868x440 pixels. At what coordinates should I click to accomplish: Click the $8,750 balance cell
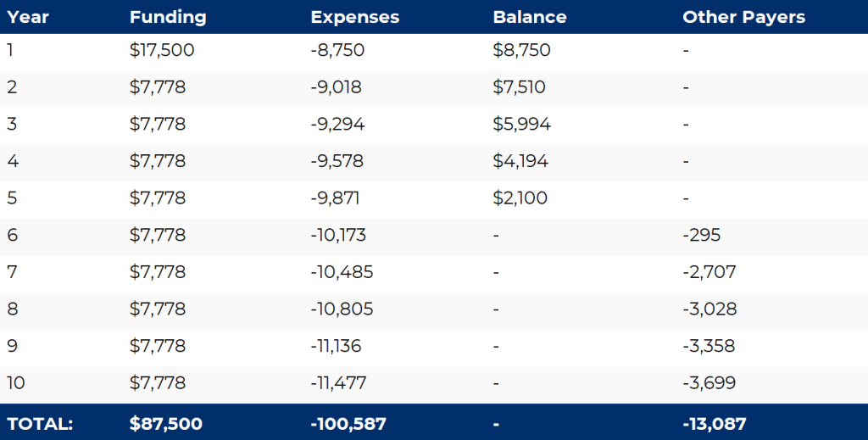click(521, 51)
